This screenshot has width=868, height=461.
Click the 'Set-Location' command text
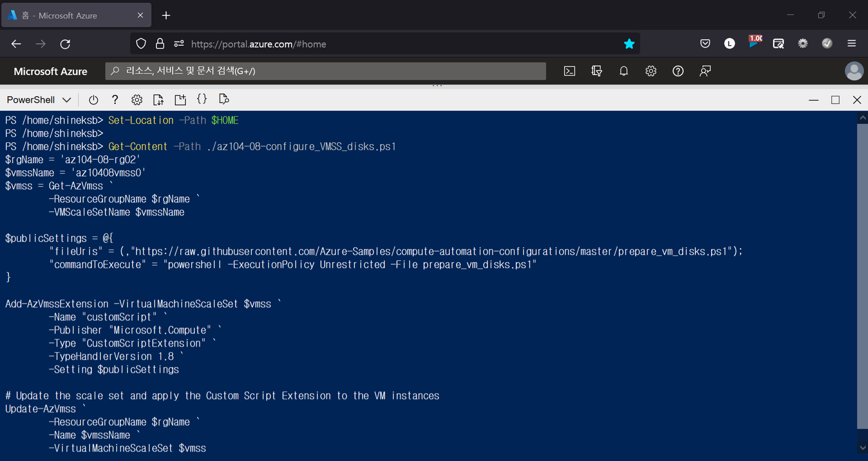[x=141, y=120]
